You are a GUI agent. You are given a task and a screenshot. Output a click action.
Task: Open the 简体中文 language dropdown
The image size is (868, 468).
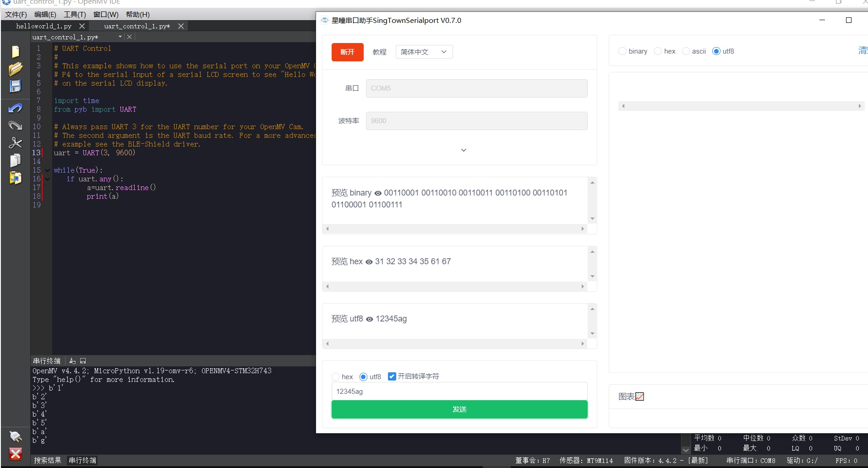coord(424,52)
